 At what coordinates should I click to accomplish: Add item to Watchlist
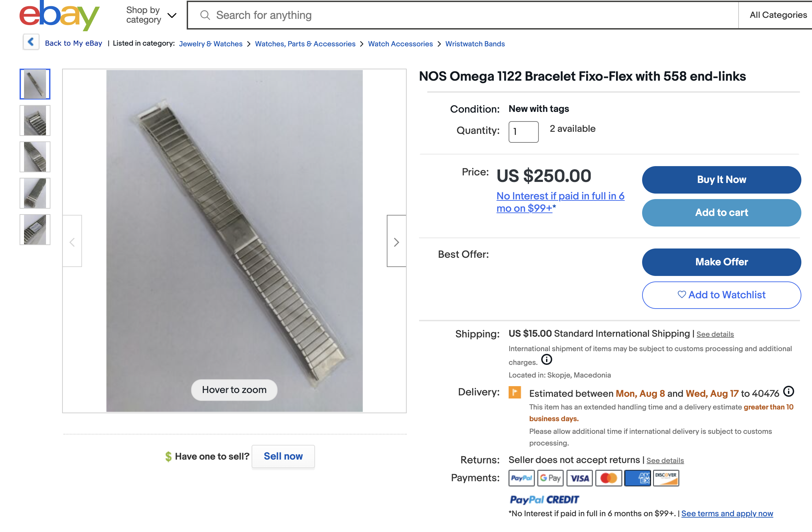point(721,295)
